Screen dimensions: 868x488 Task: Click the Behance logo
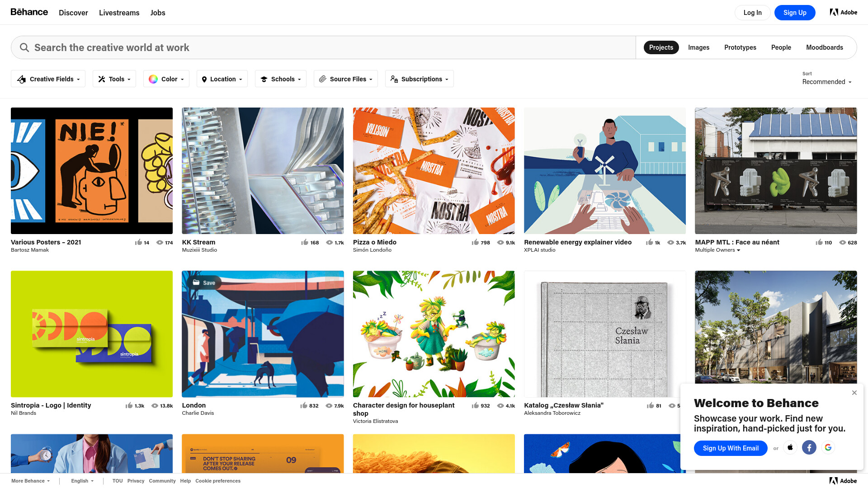[29, 12]
